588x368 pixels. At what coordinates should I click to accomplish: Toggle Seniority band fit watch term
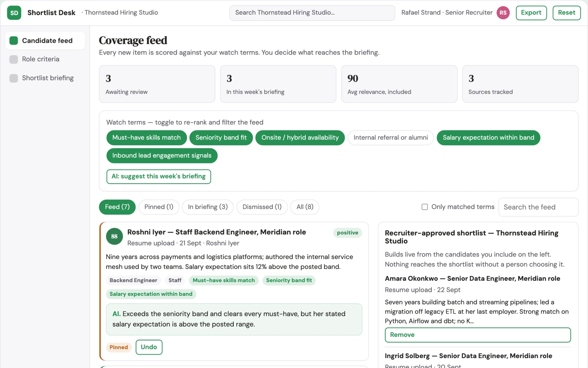[221, 138]
